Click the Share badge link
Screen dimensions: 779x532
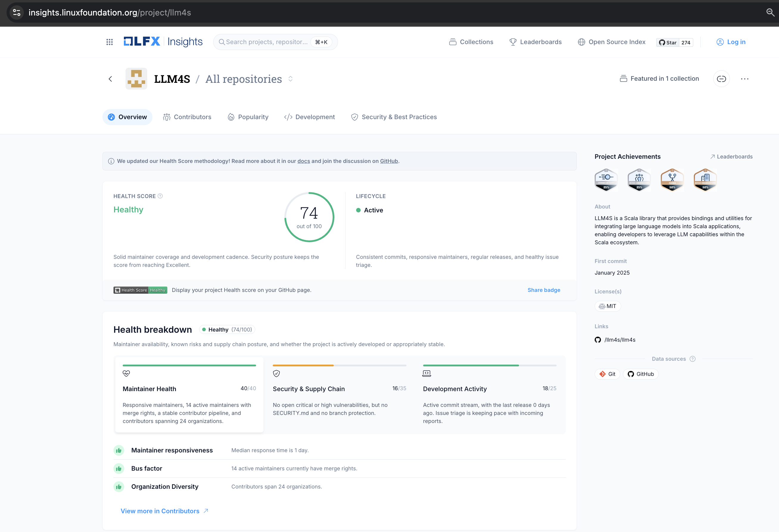[544, 290]
